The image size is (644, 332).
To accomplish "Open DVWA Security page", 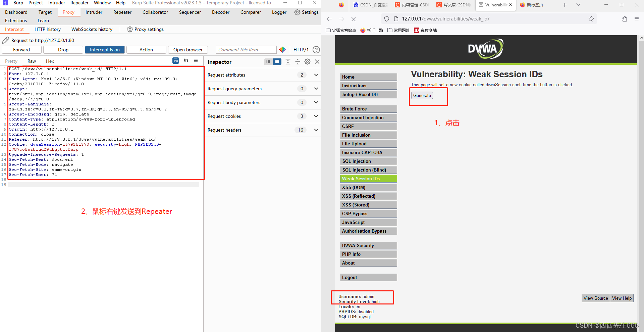I will [368, 246].
